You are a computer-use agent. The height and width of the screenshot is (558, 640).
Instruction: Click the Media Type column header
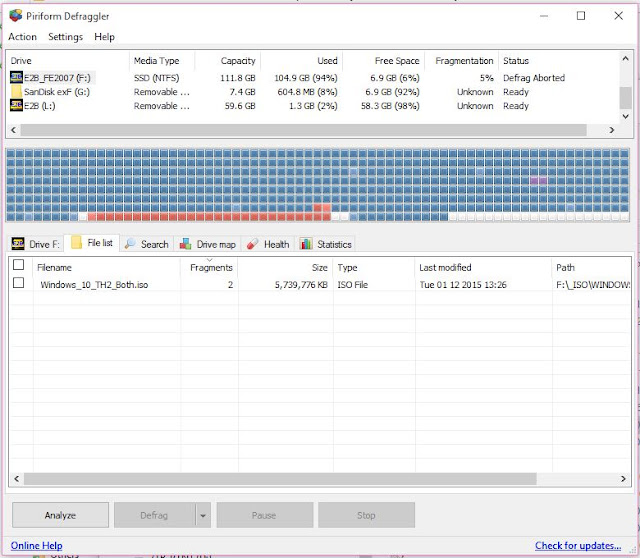[162, 61]
